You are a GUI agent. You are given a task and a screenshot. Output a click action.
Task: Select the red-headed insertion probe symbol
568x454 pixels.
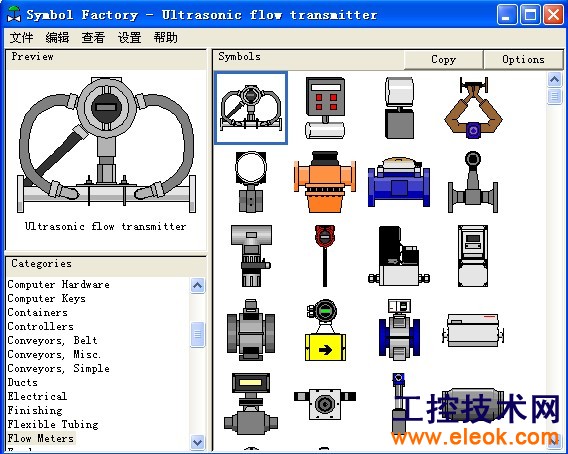pyautogui.click(x=325, y=256)
